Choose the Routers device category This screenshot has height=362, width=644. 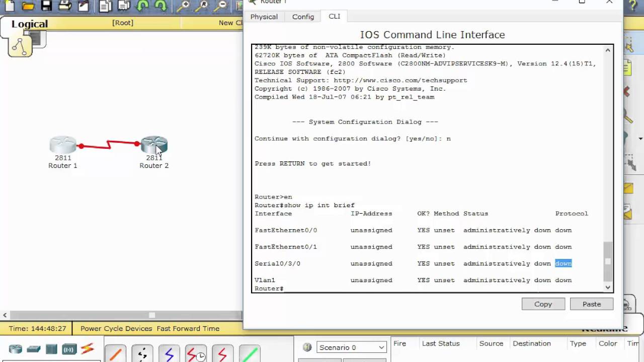tap(16, 349)
